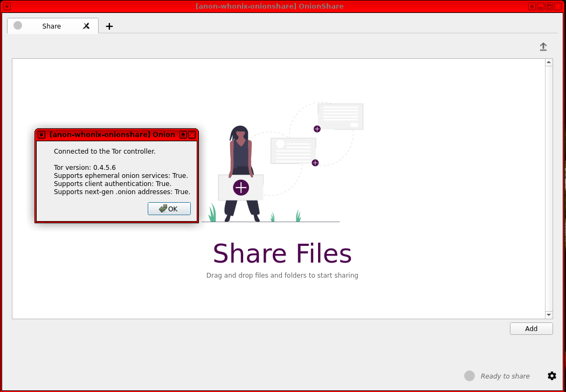The width and height of the screenshot is (566, 392).
Task: Click the vertical scrollbar track of file list
Action: [549, 189]
